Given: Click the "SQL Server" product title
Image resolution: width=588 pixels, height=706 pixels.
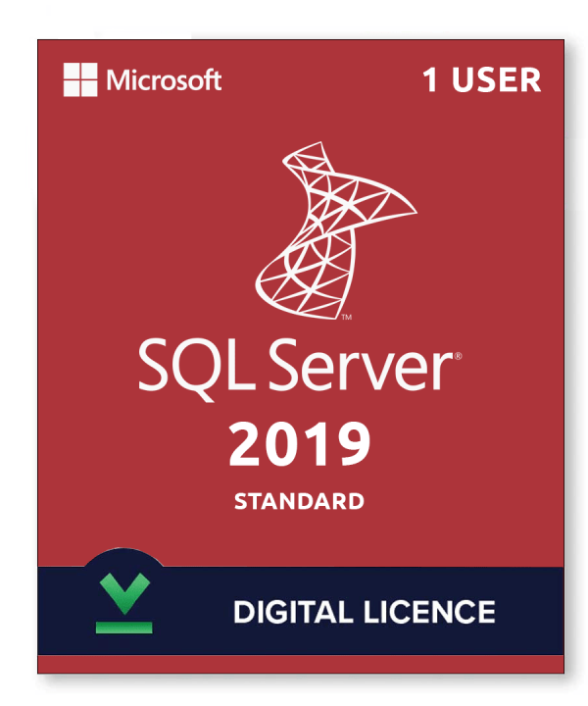Looking at the screenshot, I should click(300, 369).
